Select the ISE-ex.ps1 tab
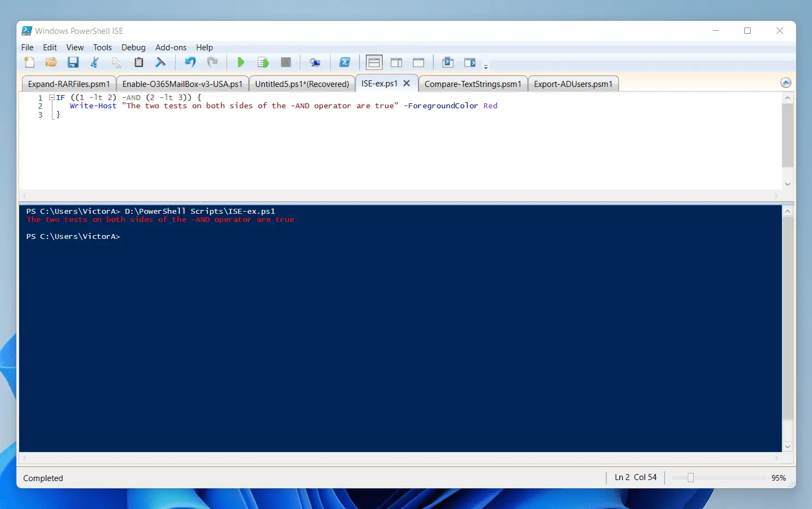This screenshot has width=812, height=509. (379, 84)
